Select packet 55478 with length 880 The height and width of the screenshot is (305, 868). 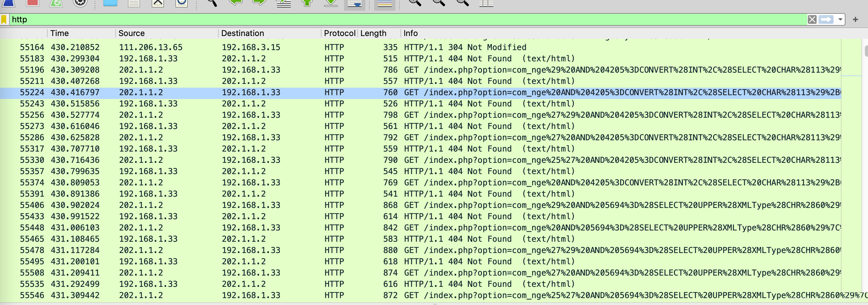coord(421,250)
